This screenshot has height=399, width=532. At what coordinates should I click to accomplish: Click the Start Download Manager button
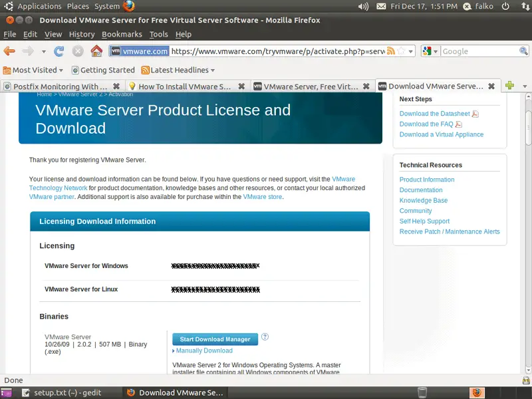tap(215, 339)
